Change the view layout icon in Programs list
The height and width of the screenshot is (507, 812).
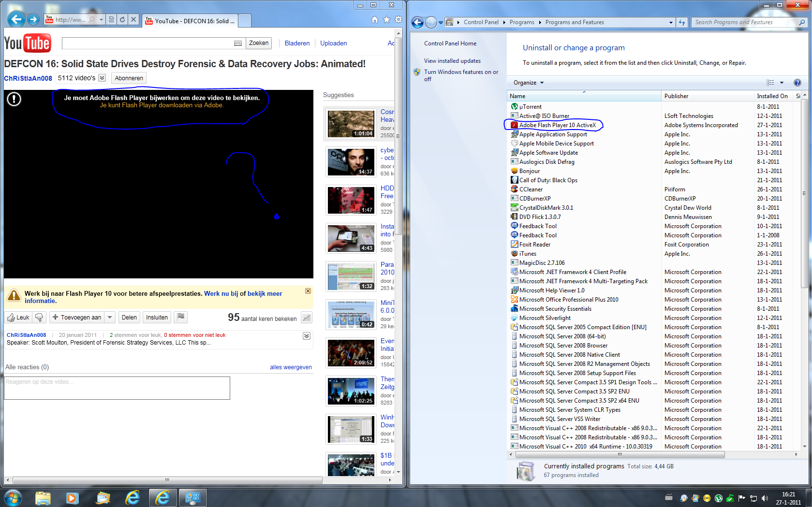click(x=770, y=83)
